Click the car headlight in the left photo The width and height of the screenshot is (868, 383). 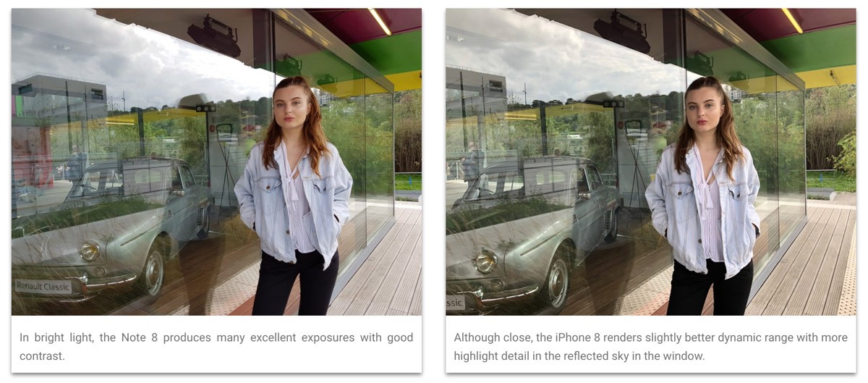click(90, 251)
